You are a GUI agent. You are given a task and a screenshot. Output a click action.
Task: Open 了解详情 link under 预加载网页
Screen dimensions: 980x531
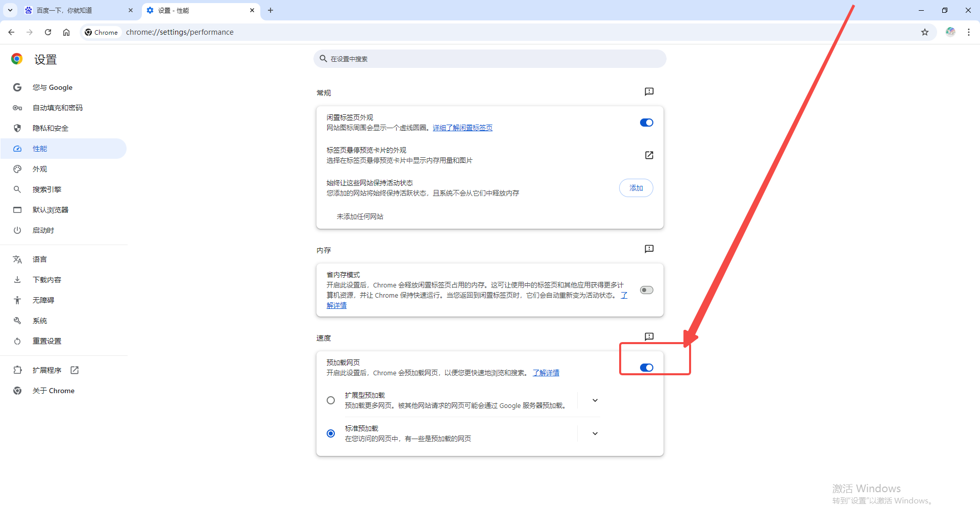point(546,373)
